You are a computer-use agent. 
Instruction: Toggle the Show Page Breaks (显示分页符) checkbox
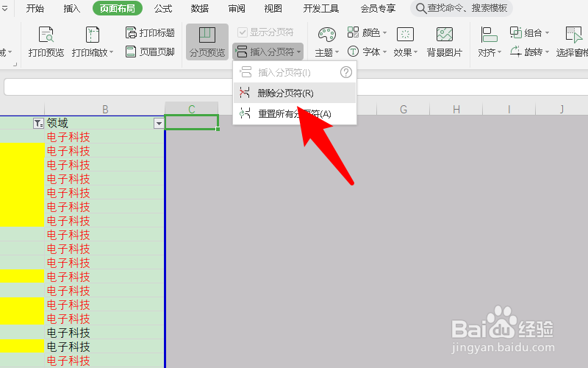pyautogui.click(x=265, y=32)
